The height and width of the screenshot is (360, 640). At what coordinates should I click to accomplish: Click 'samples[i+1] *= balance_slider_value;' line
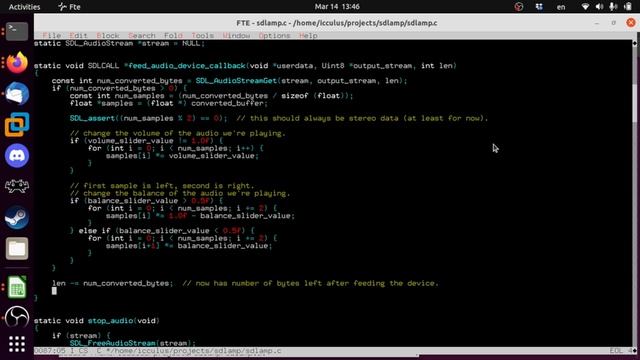pos(189,246)
